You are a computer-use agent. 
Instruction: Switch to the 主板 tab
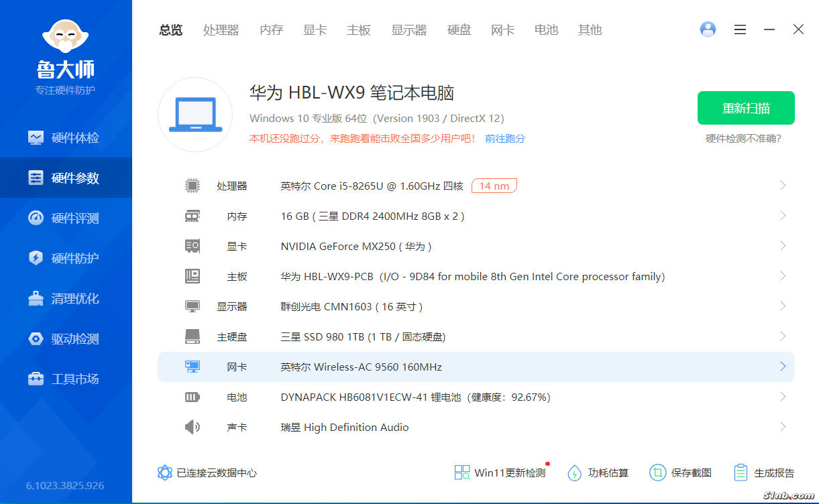[359, 29]
